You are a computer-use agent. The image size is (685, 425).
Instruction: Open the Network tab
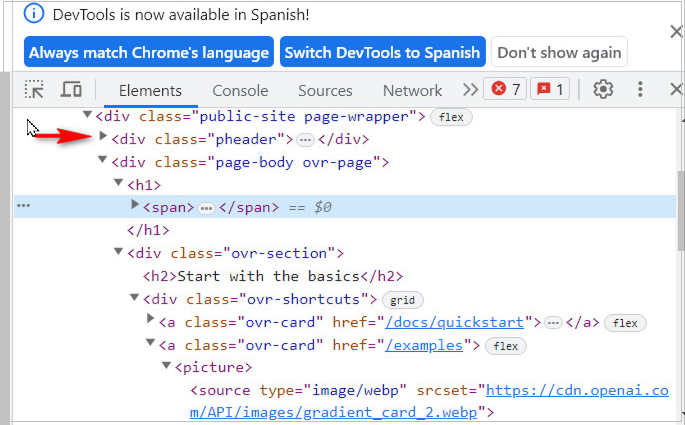[x=412, y=90]
